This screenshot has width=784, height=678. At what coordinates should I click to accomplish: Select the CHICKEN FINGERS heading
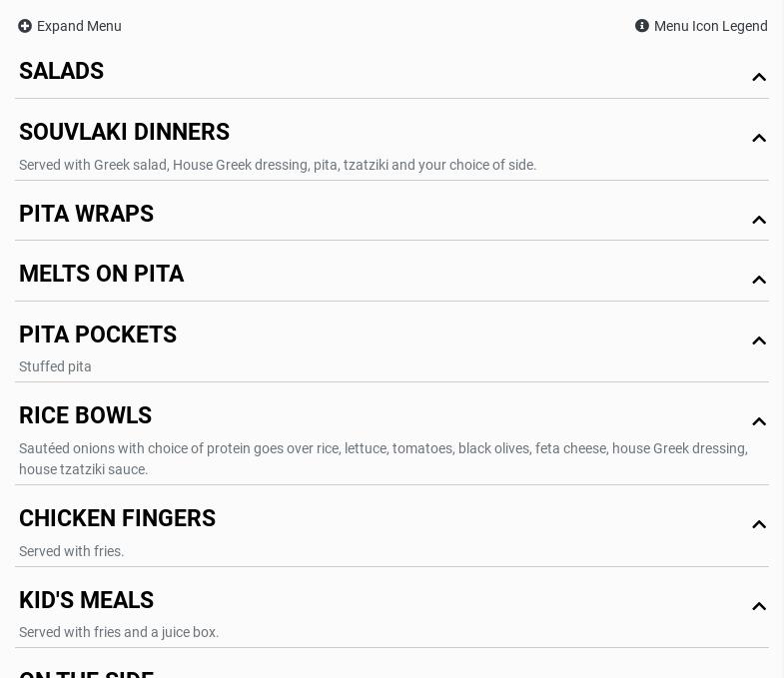[x=118, y=519]
